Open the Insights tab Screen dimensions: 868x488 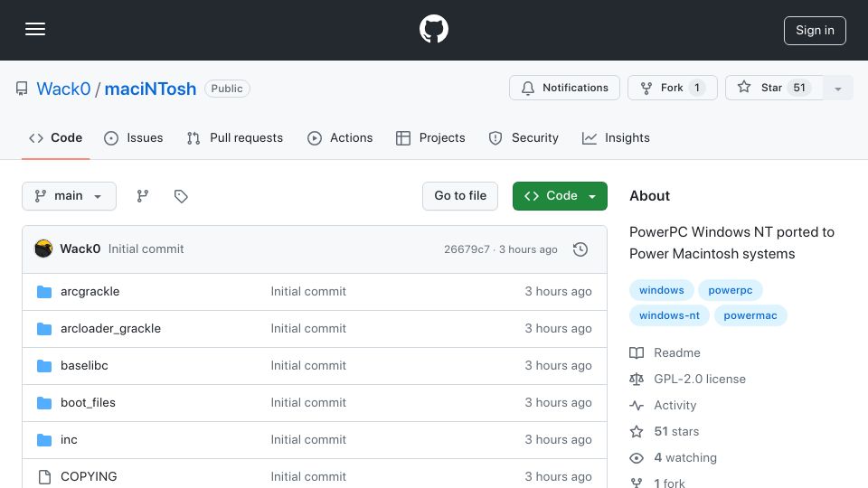coord(616,137)
